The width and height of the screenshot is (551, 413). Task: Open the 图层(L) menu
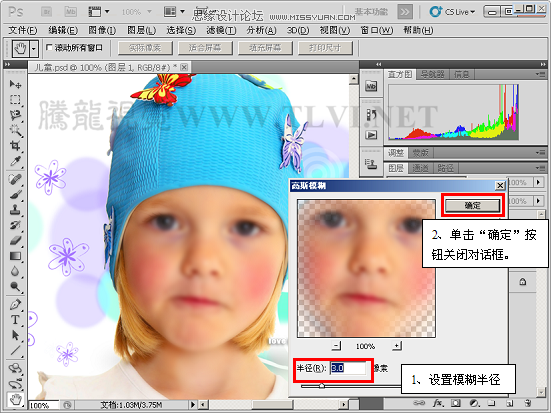142,31
